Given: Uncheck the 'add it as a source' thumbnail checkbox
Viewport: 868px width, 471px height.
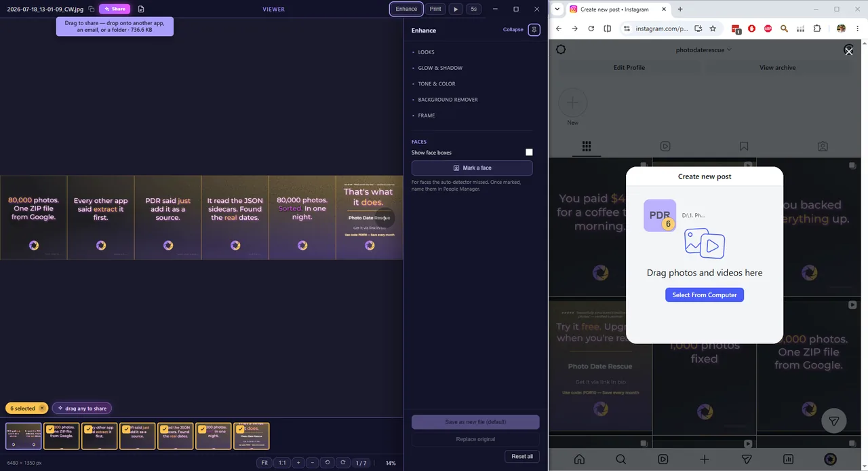Looking at the screenshot, I should tap(126, 429).
